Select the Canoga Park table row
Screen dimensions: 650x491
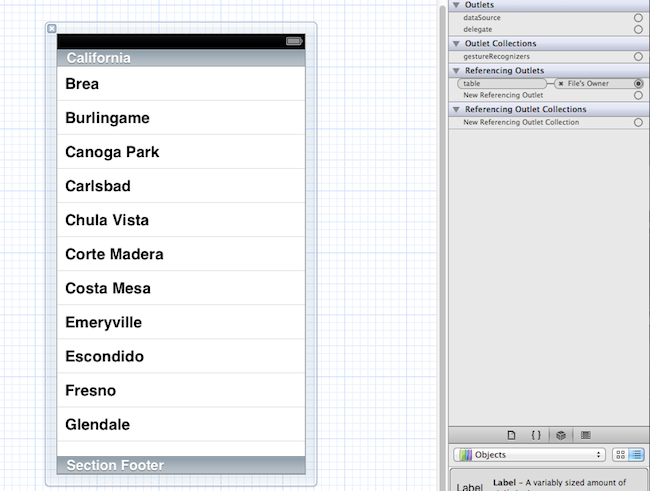(181, 152)
